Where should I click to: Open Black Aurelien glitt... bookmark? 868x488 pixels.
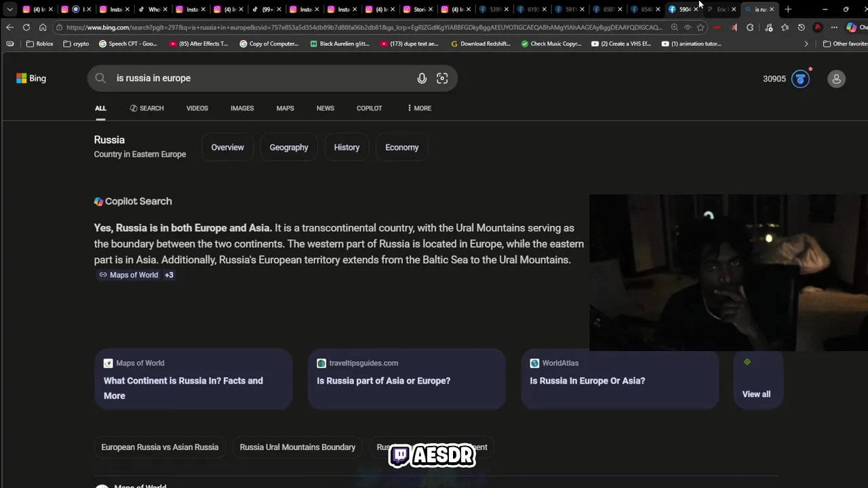pyautogui.click(x=340, y=44)
